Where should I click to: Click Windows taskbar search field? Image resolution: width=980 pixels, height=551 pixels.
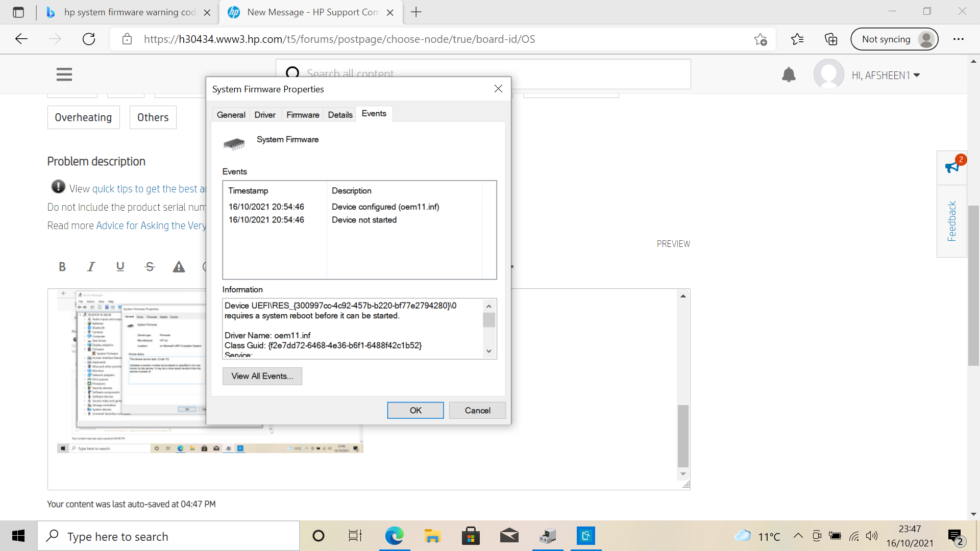[168, 536]
